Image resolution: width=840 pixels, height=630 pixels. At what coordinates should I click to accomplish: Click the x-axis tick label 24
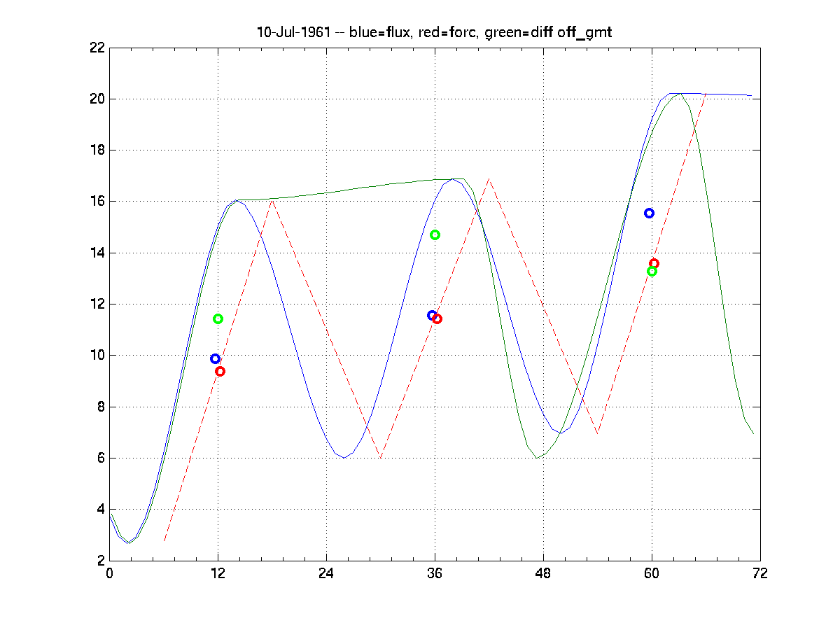(x=326, y=574)
